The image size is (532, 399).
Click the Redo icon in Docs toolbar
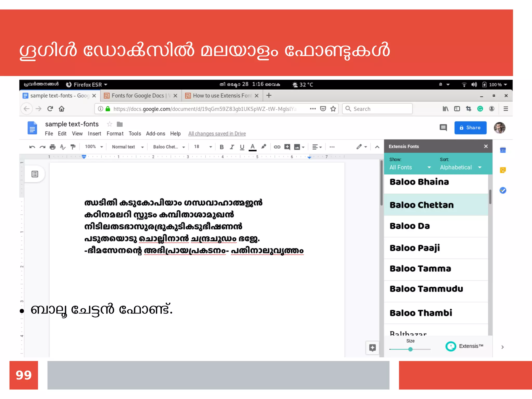[42, 147]
